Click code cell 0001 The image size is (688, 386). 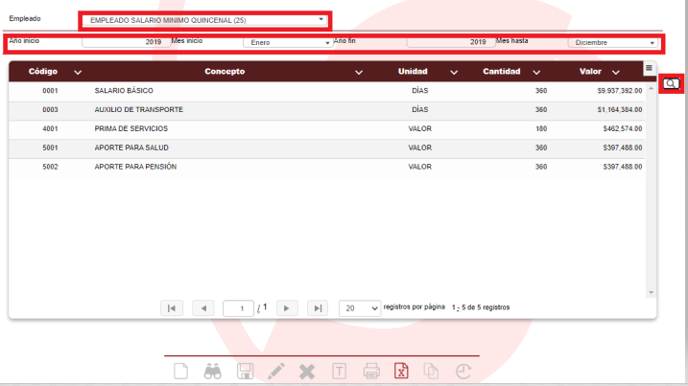[50, 91]
